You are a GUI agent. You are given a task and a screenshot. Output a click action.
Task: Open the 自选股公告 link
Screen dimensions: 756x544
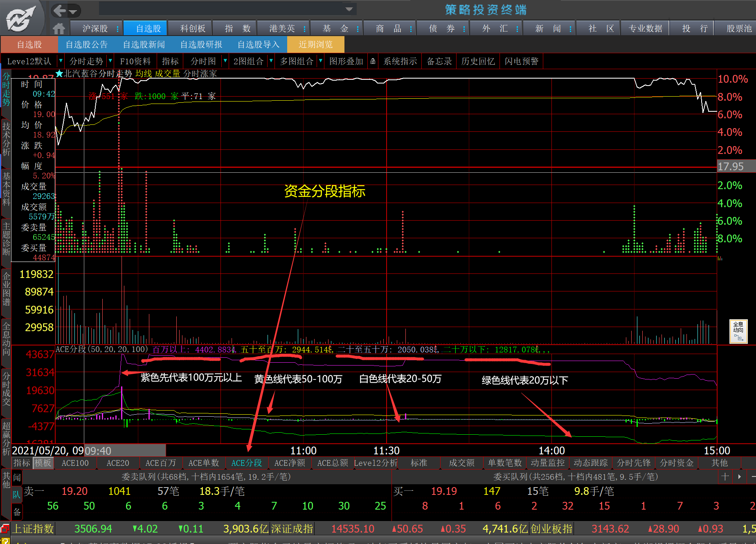pyautogui.click(x=86, y=44)
